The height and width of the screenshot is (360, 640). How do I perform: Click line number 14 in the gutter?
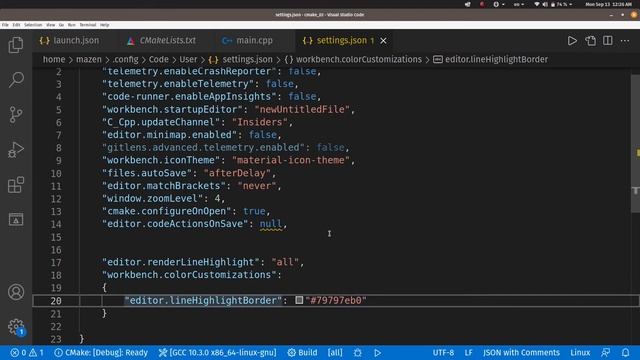click(x=56, y=224)
